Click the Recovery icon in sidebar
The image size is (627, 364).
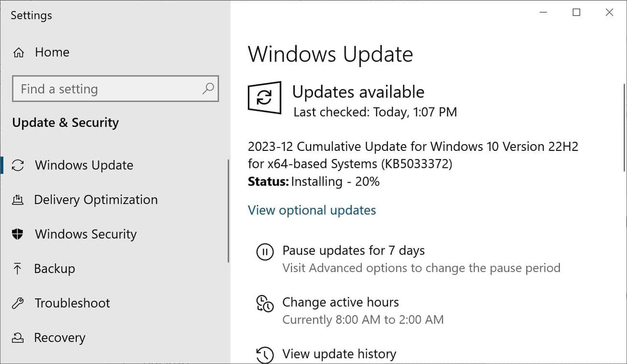(18, 337)
